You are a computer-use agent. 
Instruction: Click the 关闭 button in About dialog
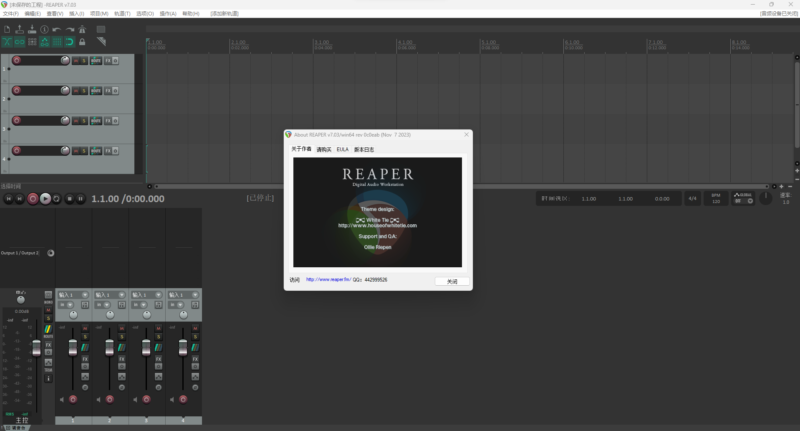tap(452, 281)
